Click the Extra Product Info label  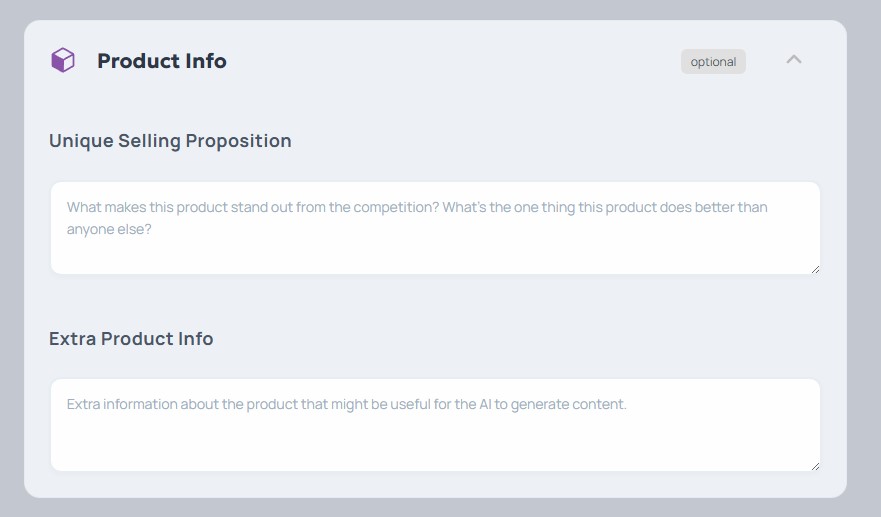click(x=131, y=339)
